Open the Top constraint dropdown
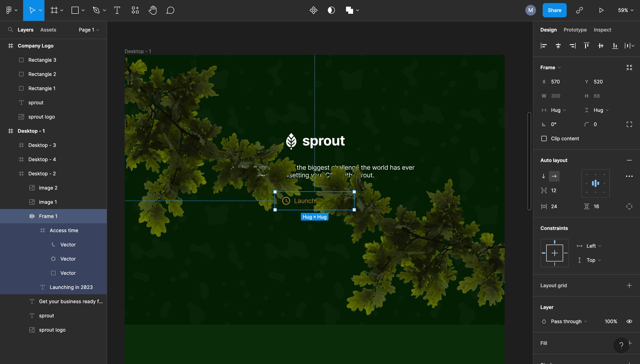This screenshot has width=640, height=364. point(593,260)
